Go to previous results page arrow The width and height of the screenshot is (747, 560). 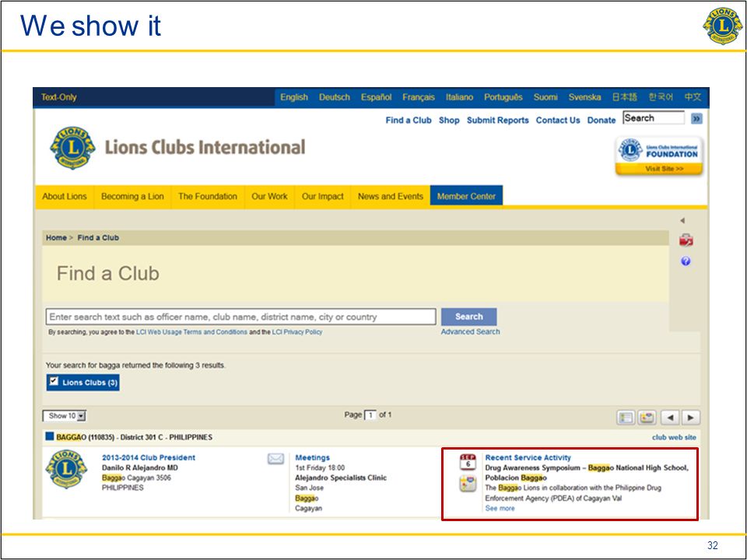click(x=670, y=418)
